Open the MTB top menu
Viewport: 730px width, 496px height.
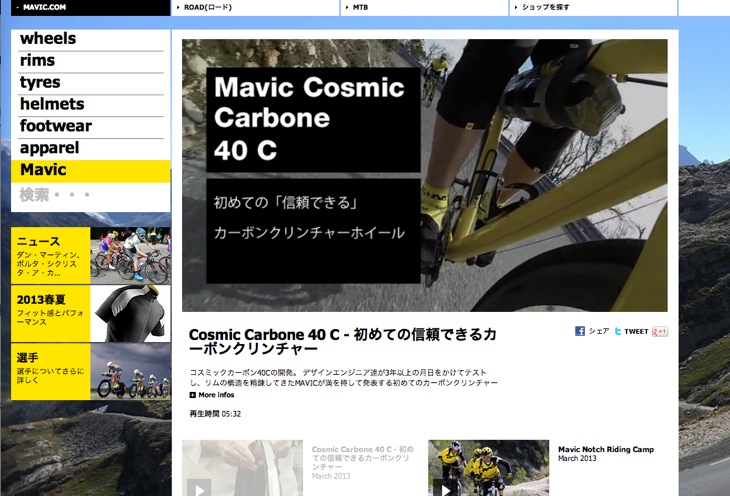point(424,7)
